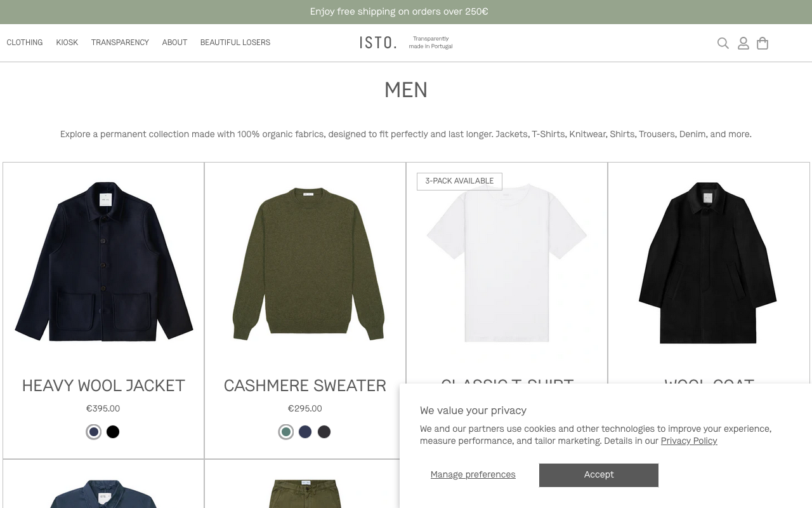Open the Heavy Wool Jacket product image
Image resolution: width=812 pixels, height=508 pixels.
[x=103, y=262]
